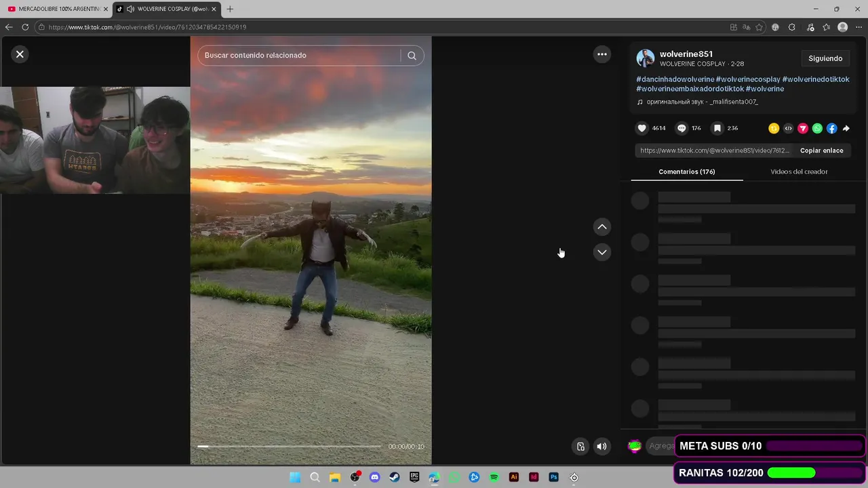Open #wolverineembaixadordotiktok hashtag
Screen dimensions: 868x488
690,89
